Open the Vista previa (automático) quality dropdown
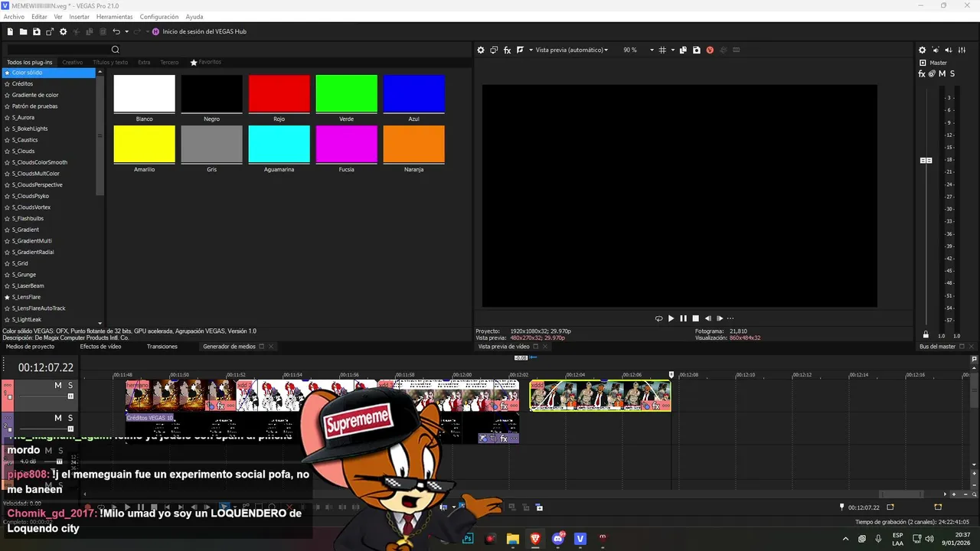This screenshot has height=551, width=980. point(571,50)
